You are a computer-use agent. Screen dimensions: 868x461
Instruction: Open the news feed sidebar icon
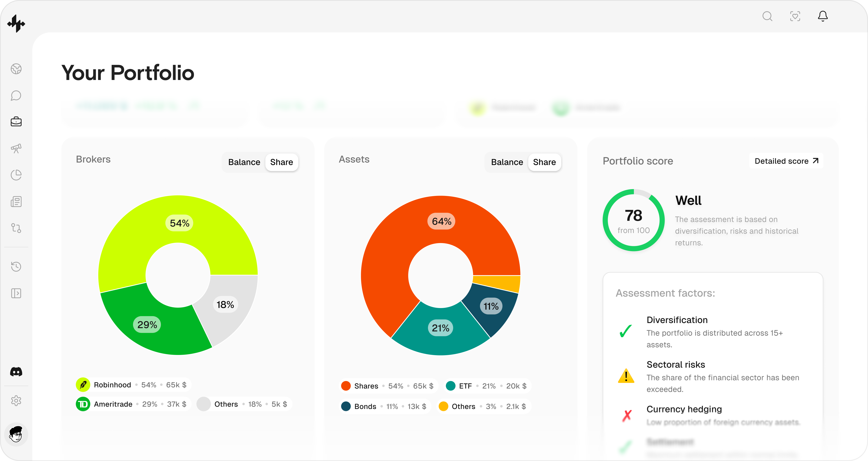coord(16,202)
